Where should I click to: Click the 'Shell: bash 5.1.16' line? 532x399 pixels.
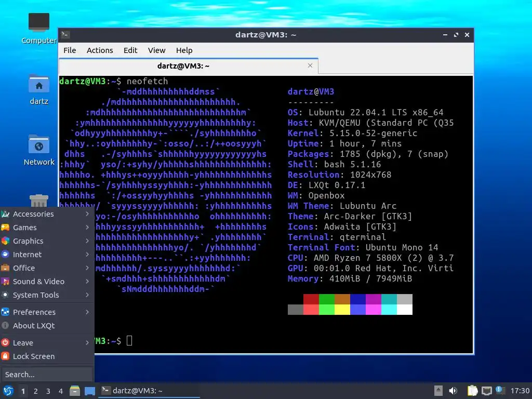tap(334, 164)
